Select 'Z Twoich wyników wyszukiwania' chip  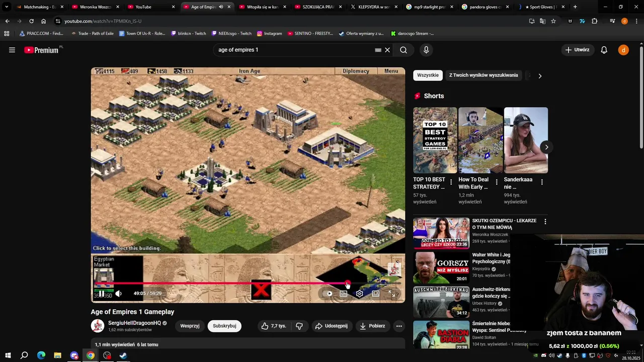pyautogui.click(x=484, y=75)
